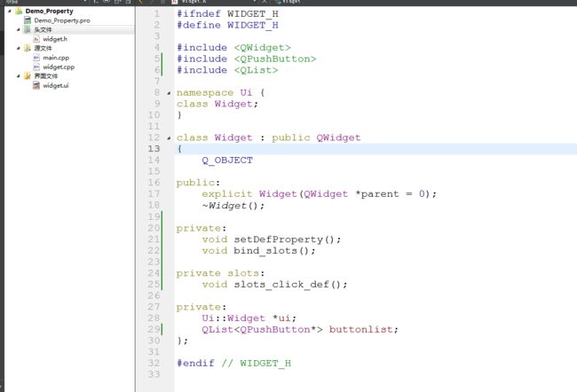Click 'QList<QPushButton*>' type on line 29
The height and width of the screenshot is (392, 577).
click(x=263, y=330)
